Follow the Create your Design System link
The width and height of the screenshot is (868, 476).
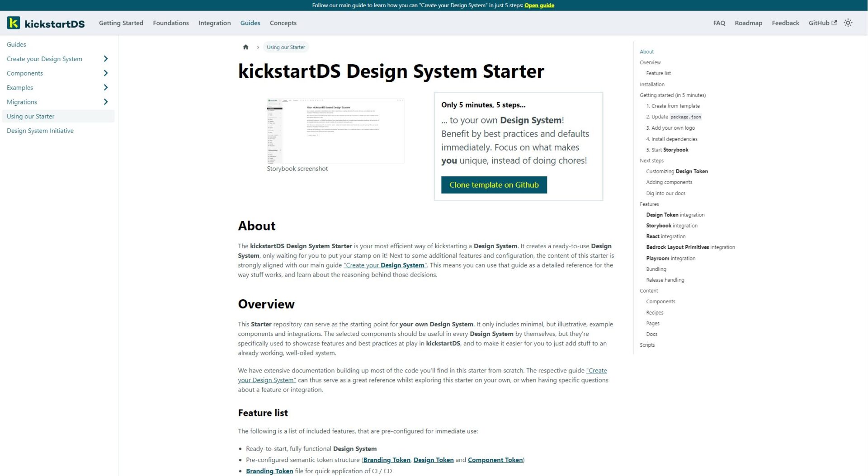tap(384, 265)
